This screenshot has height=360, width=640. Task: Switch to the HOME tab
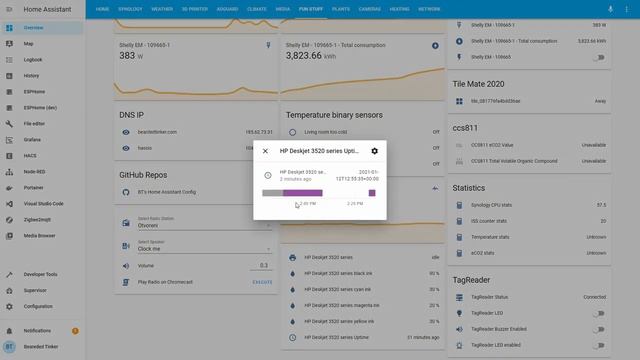pyautogui.click(x=102, y=9)
